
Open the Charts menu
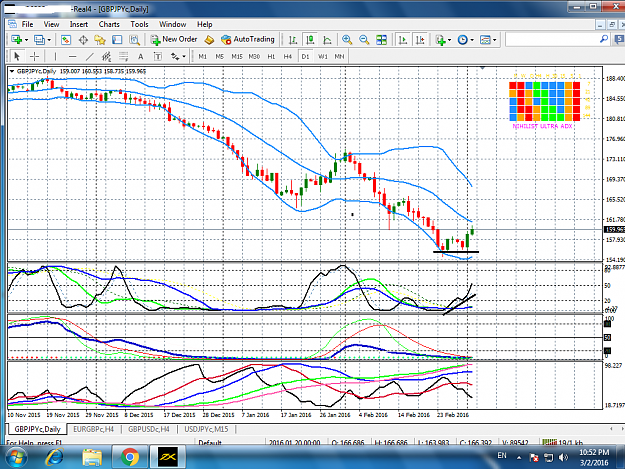(x=109, y=24)
